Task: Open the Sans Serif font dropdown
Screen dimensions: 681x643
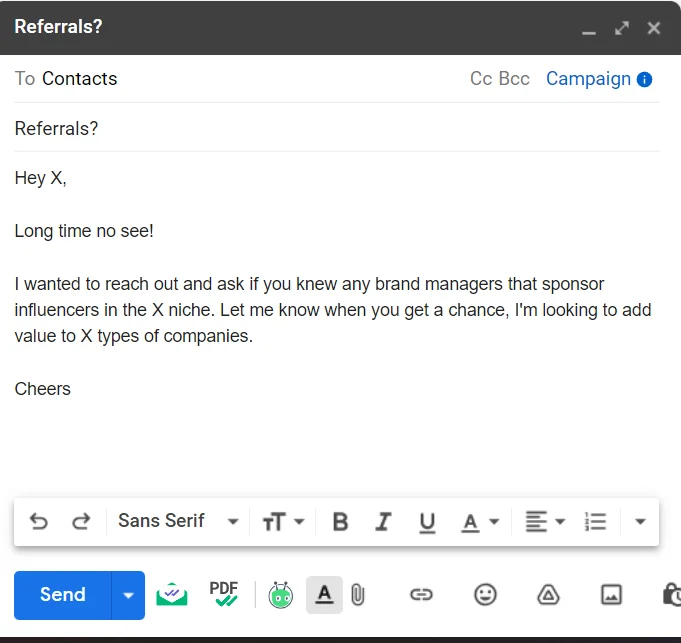Action: click(x=178, y=521)
